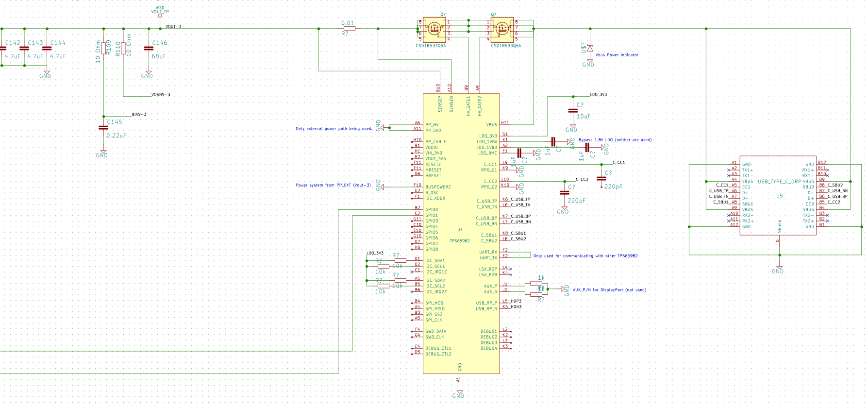868x407 pixels.
Task: Select the GND symbol below TPS65982 pin A1
Action: tap(460, 393)
